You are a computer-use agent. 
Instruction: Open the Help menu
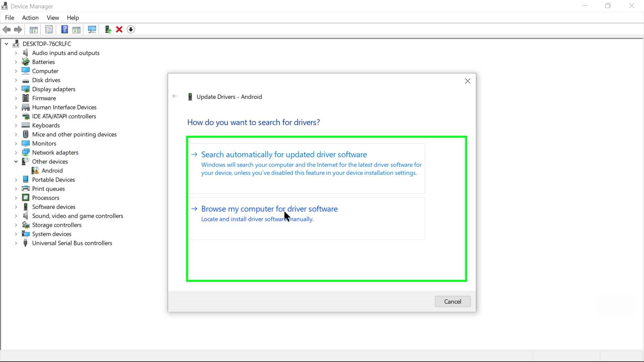(73, 18)
